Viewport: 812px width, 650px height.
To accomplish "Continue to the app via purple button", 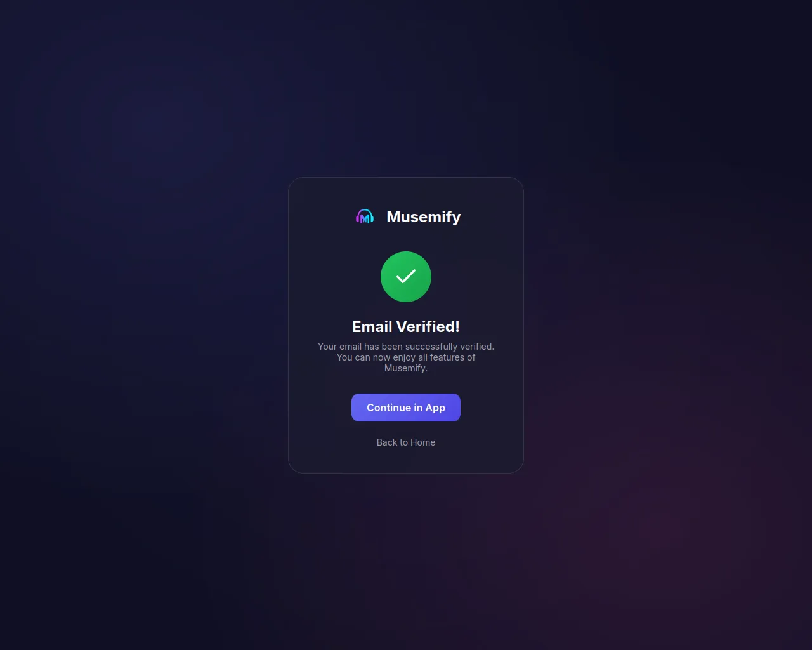I will pos(406,408).
